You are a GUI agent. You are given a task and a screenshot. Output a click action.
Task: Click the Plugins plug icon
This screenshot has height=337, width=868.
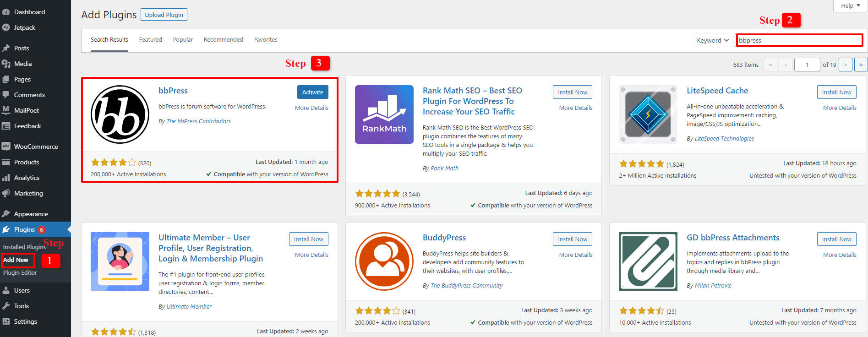(6, 229)
